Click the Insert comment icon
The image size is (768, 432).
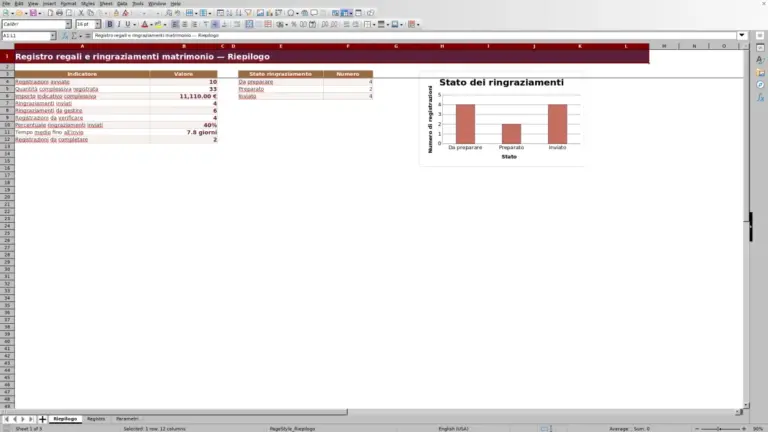point(314,13)
